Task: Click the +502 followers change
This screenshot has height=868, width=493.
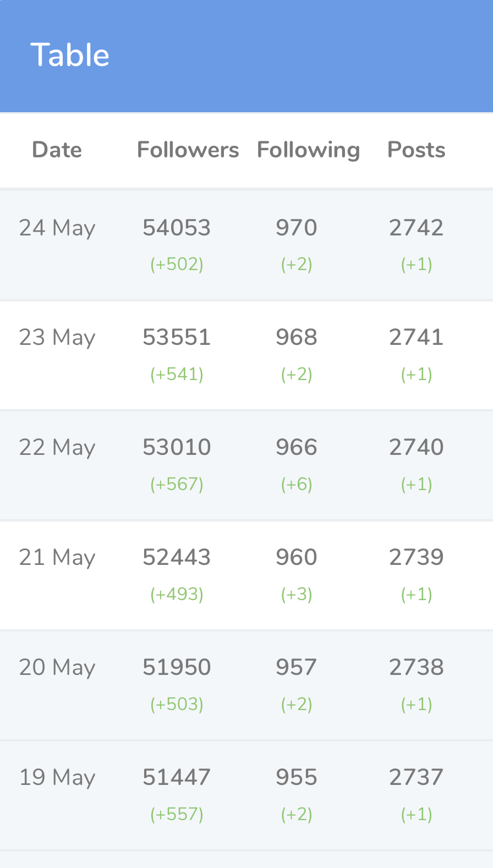Action: pyautogui.click(x=177, y=265)
